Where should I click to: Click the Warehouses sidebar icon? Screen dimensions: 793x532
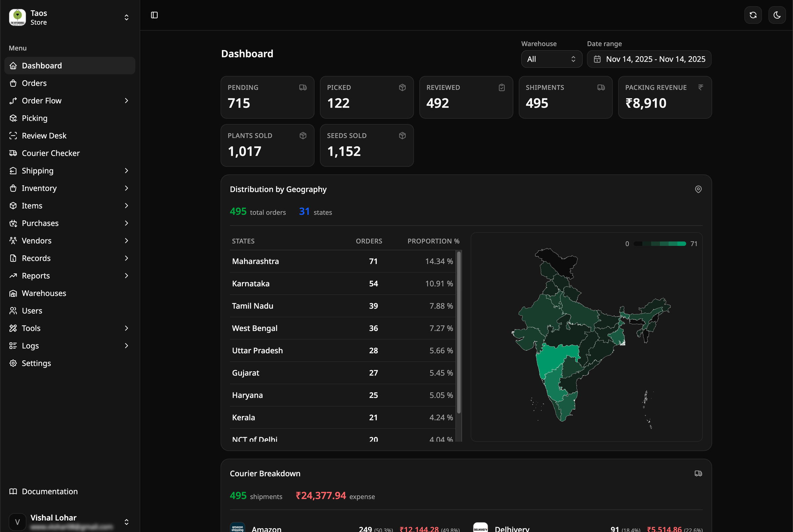[13, 293]
